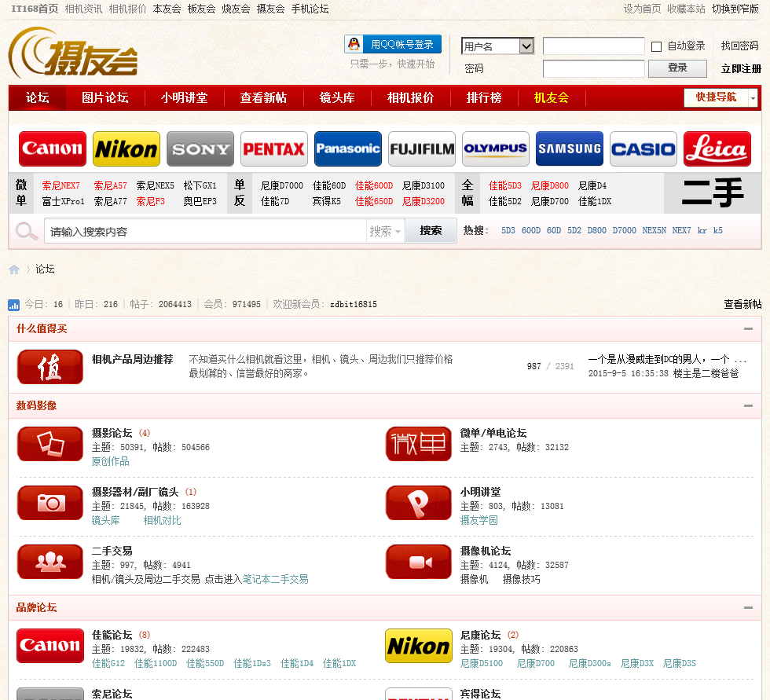This screenshot has width=770, height=700.
Task: Open the 立即注册 link
Action: (x=740, y=68)
